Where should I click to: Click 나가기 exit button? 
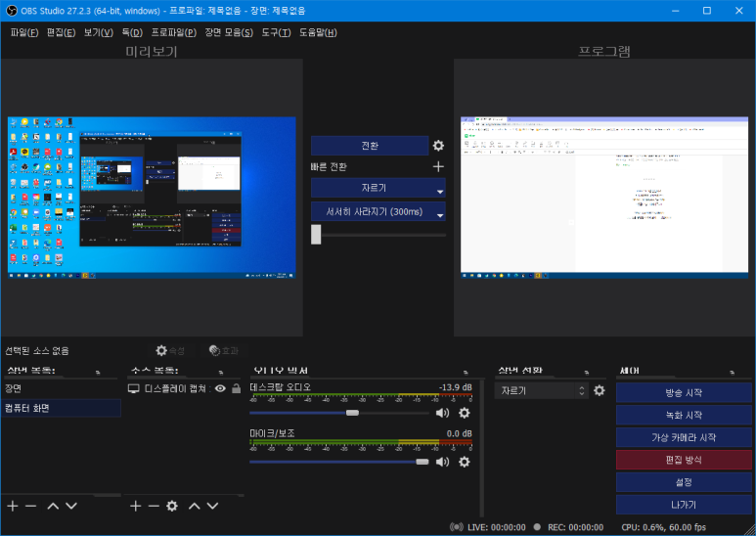coord(684,505)
